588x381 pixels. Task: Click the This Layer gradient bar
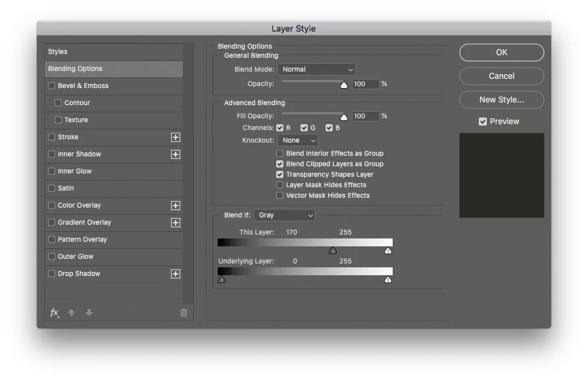coord(305,242)
